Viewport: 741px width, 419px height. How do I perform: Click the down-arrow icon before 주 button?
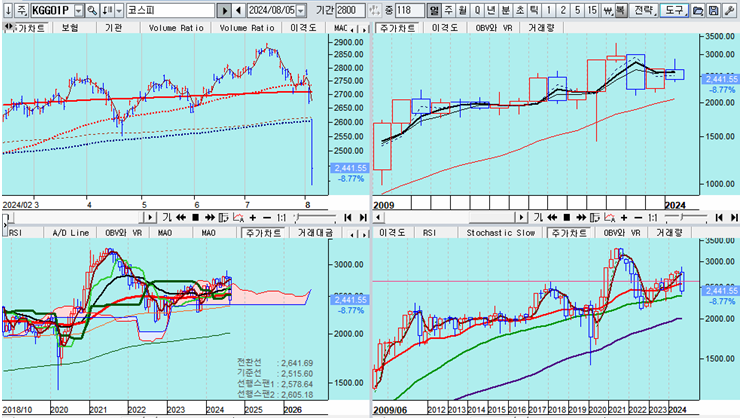click(8, 10)
